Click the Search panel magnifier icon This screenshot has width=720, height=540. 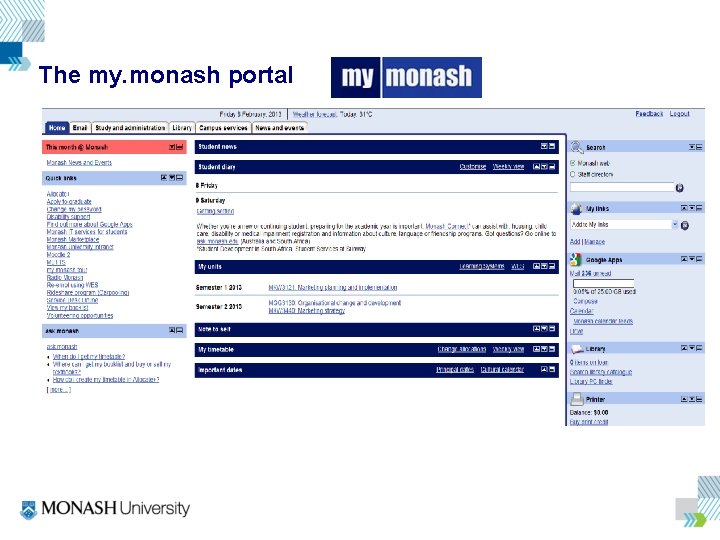coord(576,147)
